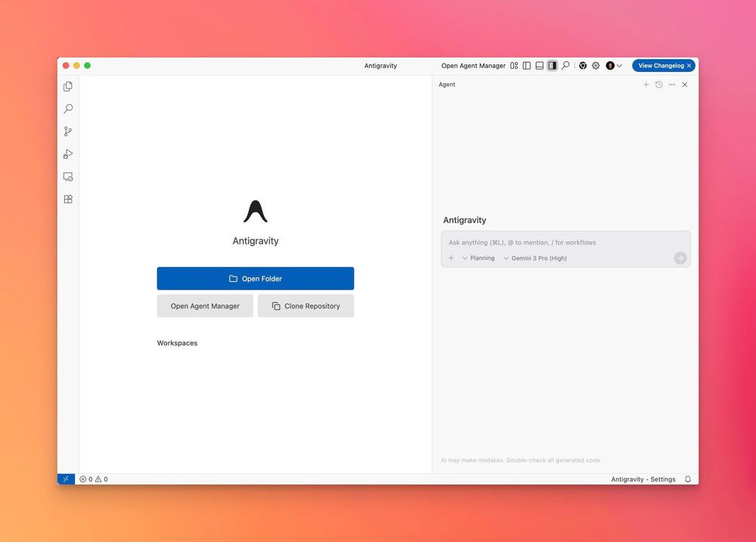Start a new agent conversation with plus
This screenshot has height=542, width=756.
pyautogui.click(x=646, y=85)
